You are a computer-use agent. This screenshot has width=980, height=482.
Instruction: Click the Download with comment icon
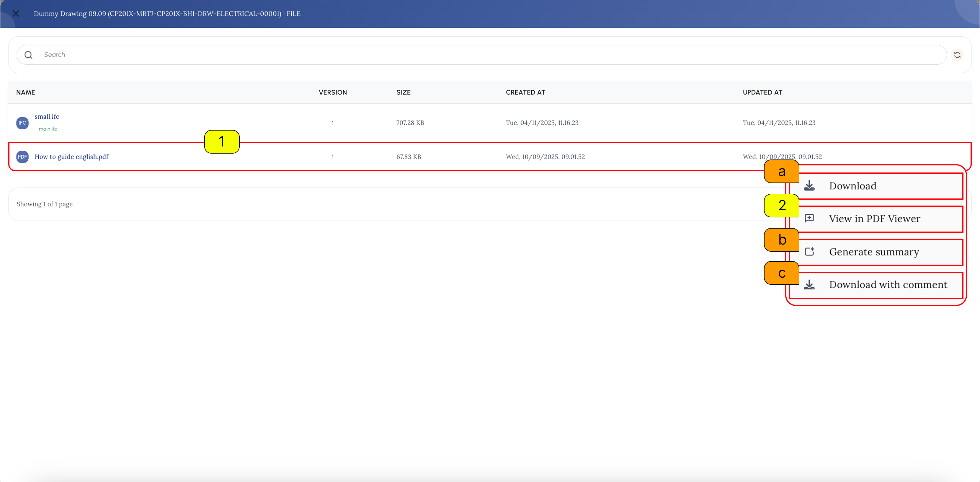pos(809,285)
